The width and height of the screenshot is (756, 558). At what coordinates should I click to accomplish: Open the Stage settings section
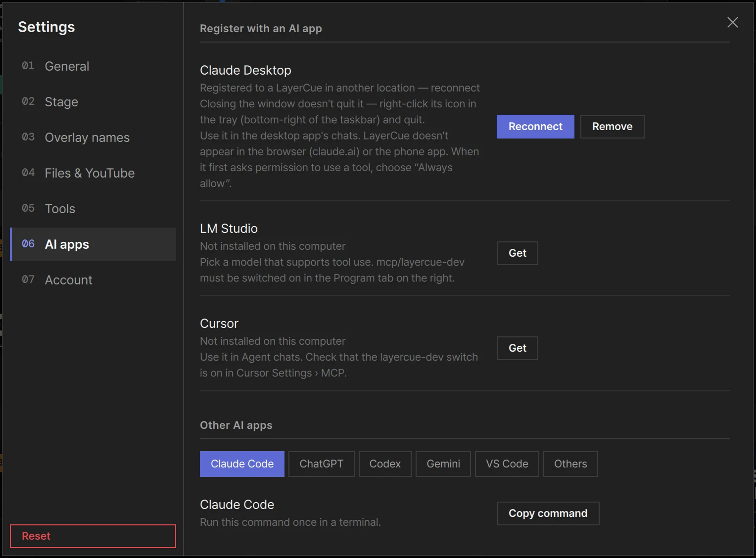pos(93,102)
